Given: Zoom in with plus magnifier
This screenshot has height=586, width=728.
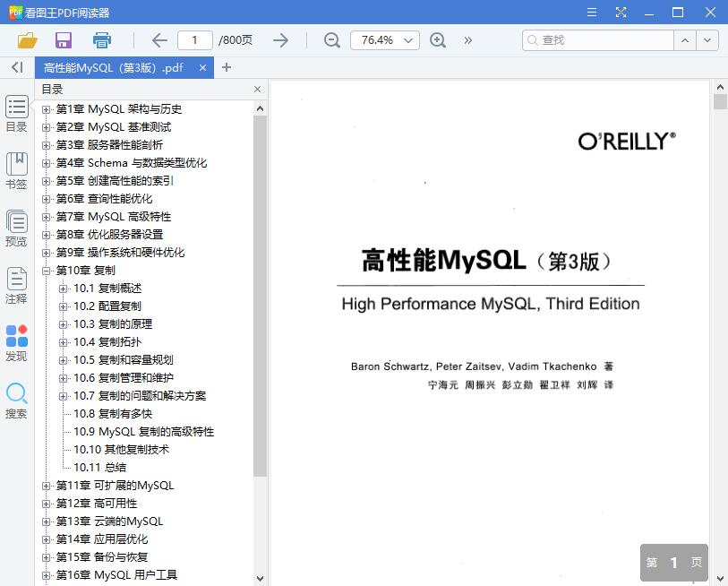Looking at the screenshot, I should 437,40.
